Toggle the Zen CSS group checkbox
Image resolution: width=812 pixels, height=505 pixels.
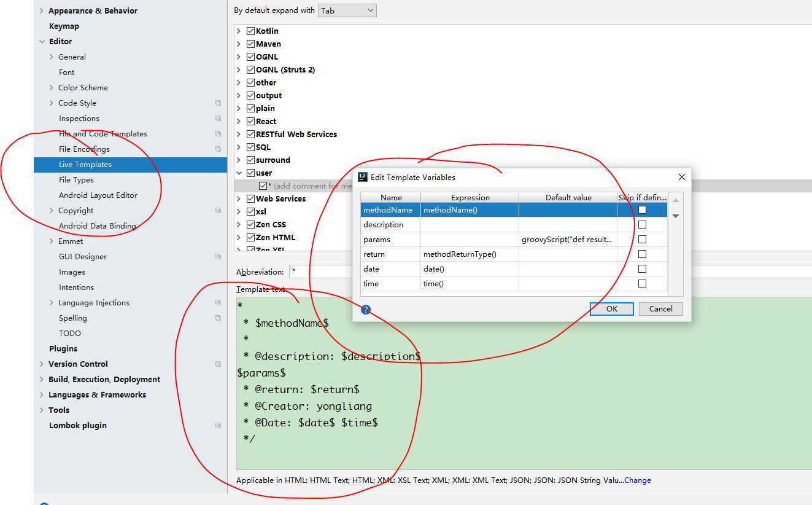click(250, 224)
